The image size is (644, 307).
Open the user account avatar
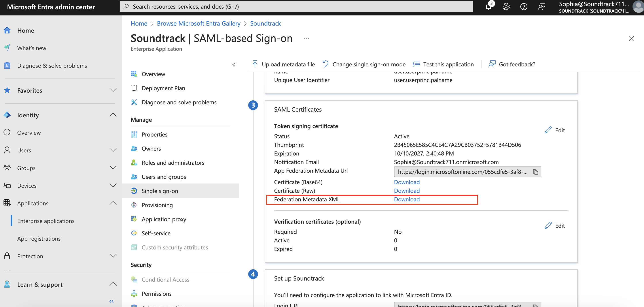click(x=638, y=7)
